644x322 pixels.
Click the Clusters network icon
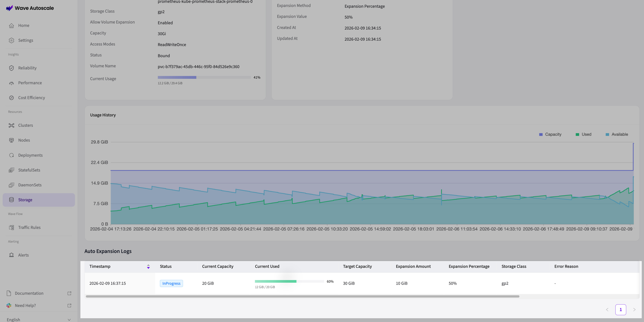11,125
